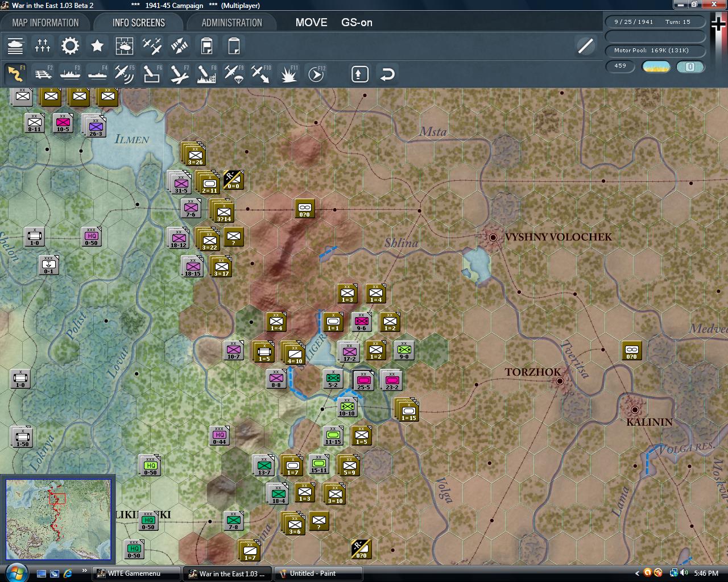Image resolution: width=728 pixels, height=582 pixels.
Task: Activate F3 naval transport mode
Action: (x=70, y=74)
